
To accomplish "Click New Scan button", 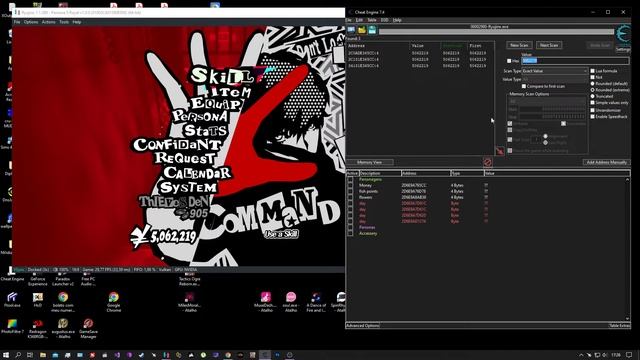I will (x=519, y=45).
